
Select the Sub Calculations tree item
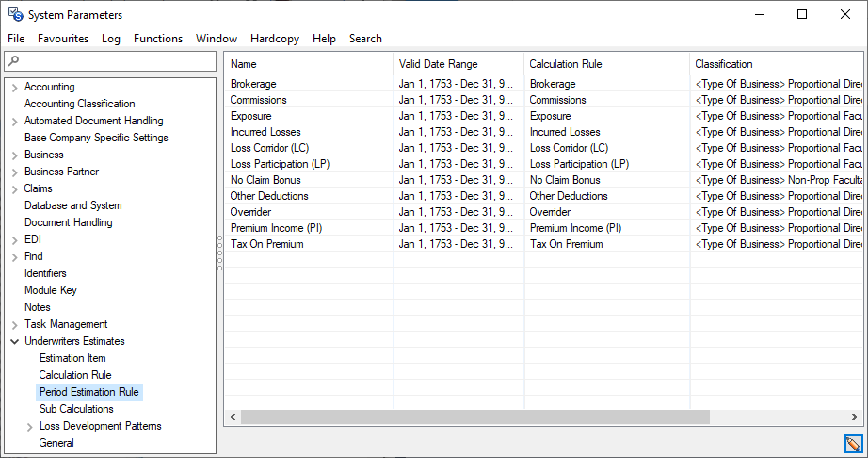click(x=76, y=409)
